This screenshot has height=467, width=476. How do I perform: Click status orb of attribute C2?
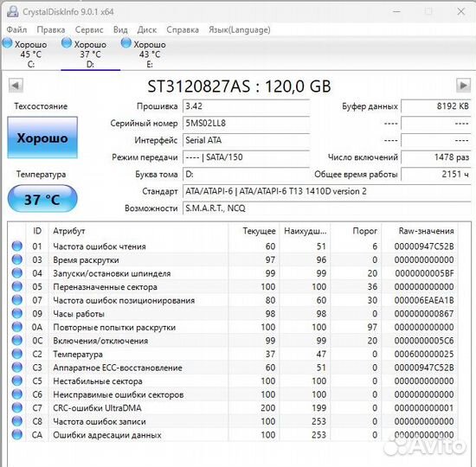pos(17,354)
